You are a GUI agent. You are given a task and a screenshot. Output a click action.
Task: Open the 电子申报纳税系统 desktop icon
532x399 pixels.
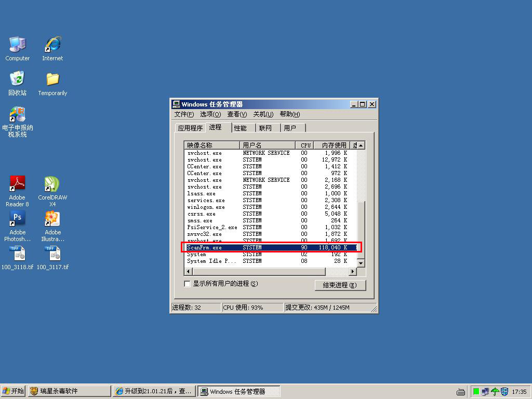tap(18, 115)
